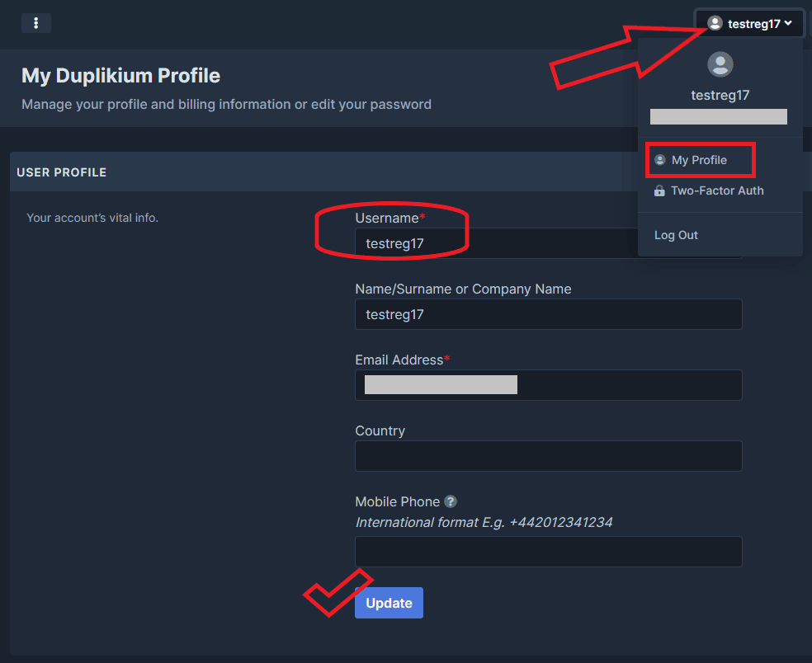Image resolution: width=812 pixels, height=663 pixels.
Task: Click the Country field label
Action: click(380, 431)
